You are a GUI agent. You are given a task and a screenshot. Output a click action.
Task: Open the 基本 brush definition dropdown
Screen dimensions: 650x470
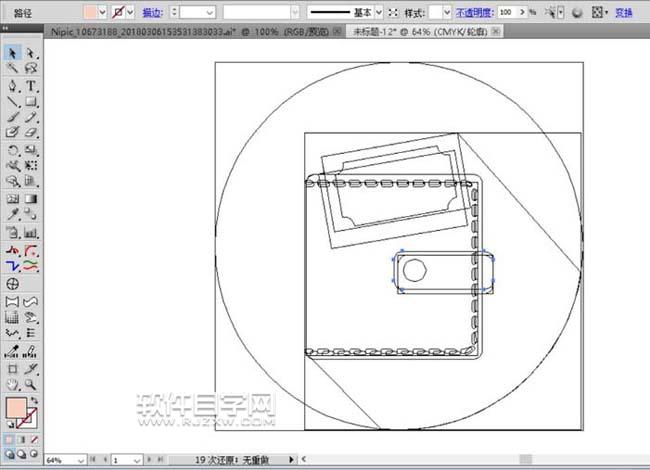click(x=378, y=12)
